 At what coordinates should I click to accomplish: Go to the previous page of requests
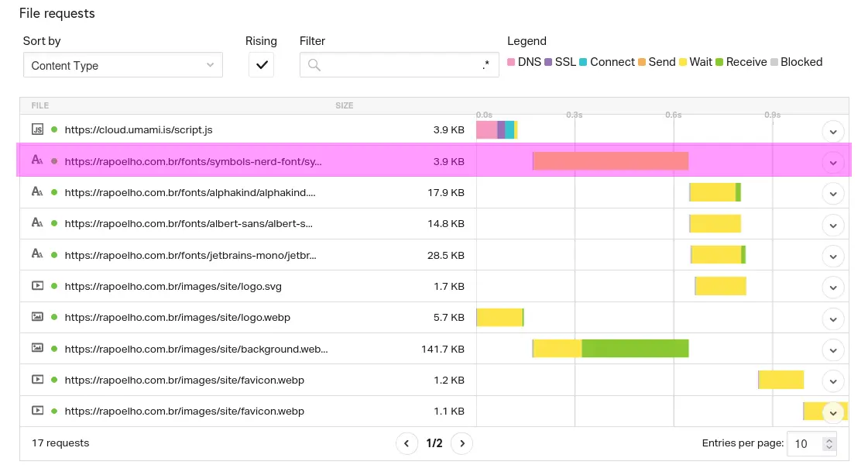407,443
